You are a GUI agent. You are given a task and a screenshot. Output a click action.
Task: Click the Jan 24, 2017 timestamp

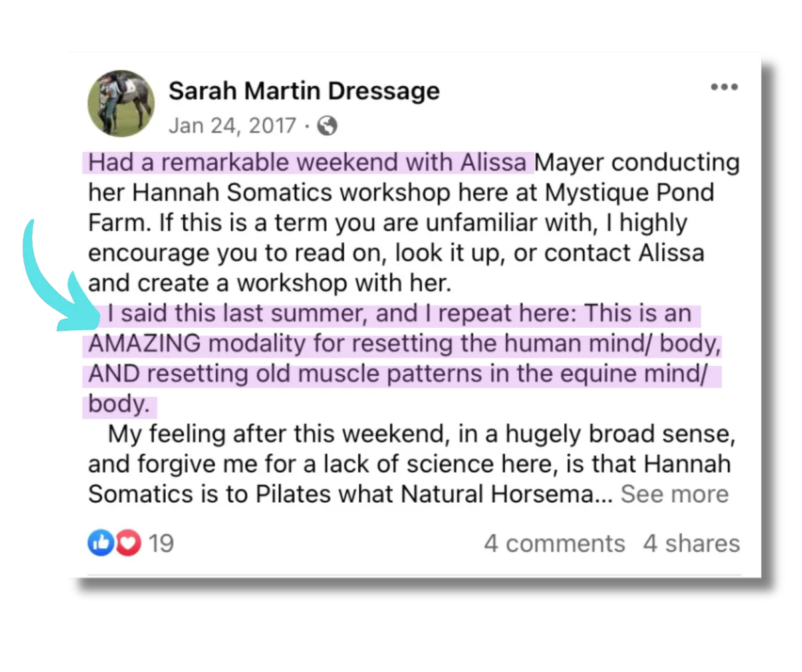pyautogui.click(x=232, y=126)
